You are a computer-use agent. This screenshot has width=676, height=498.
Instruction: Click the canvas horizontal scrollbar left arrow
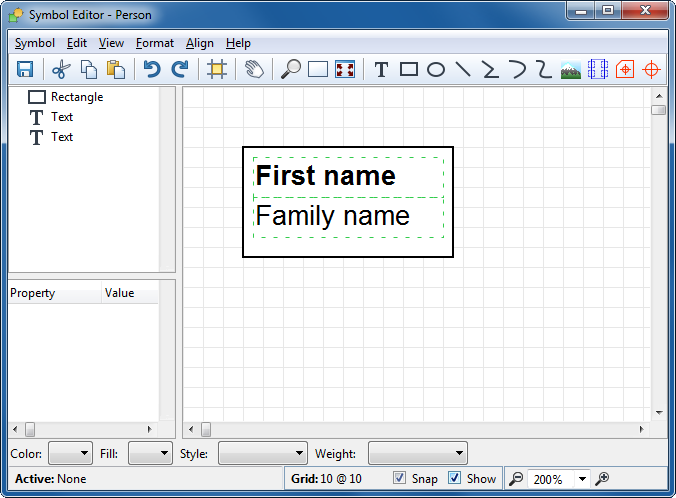(x=191, y=429)
